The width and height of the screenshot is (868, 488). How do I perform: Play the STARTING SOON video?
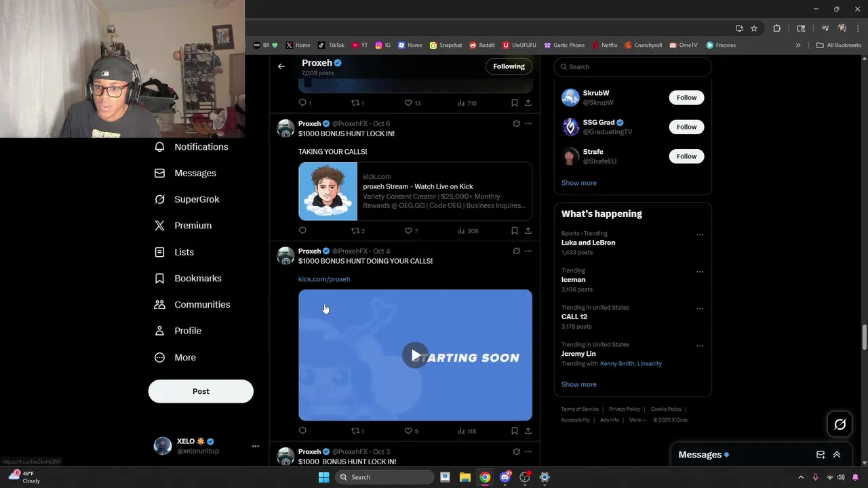click(415, 356)
